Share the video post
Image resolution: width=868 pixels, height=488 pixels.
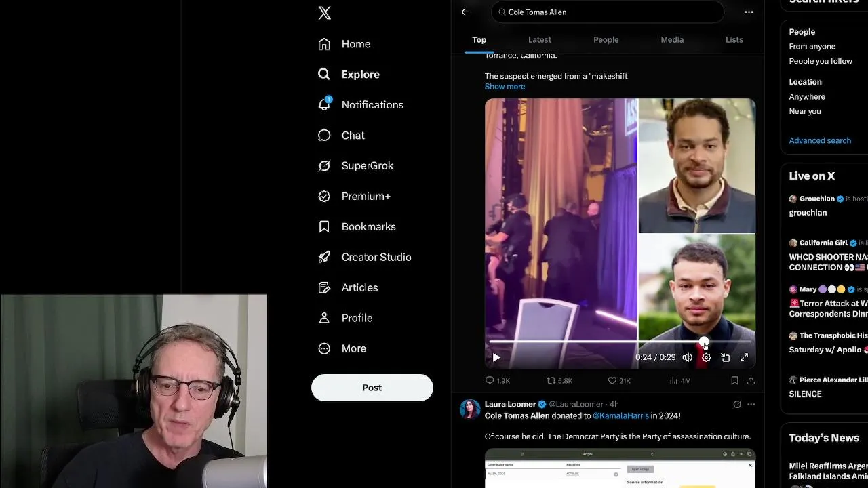pyautogui.click(x=751, y=381)
